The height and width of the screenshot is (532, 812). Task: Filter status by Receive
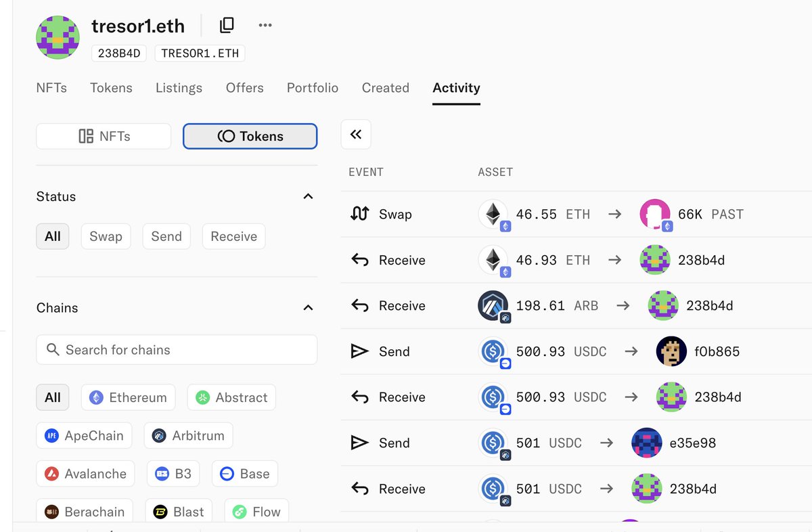coord(234,236)
